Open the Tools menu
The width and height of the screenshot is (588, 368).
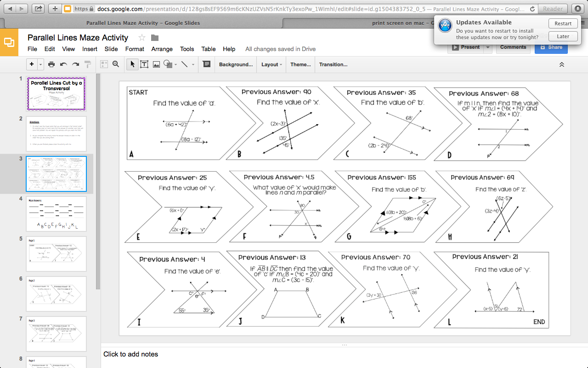(187, 49)
